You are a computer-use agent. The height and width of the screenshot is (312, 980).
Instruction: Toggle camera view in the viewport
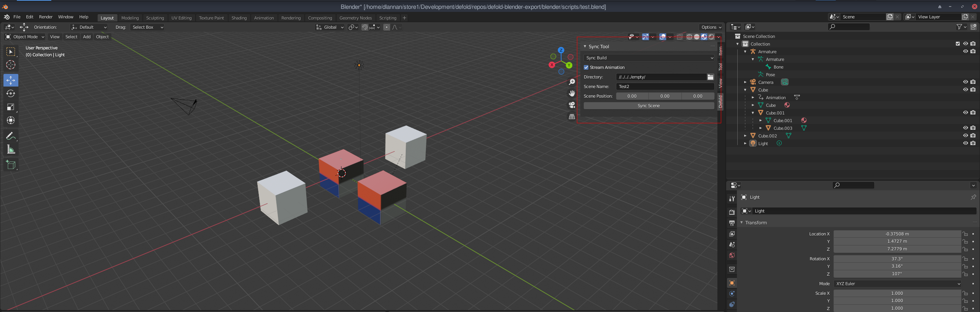coord(572,105)
